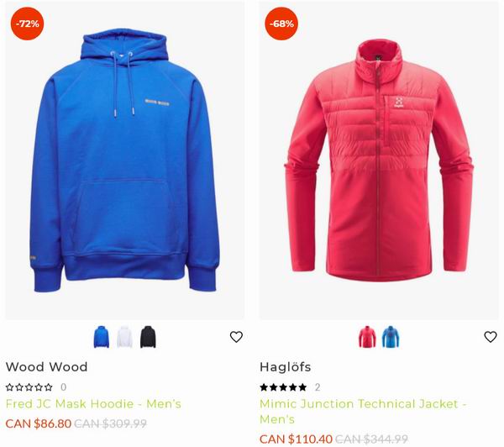Open the red jacket product image
This screenshot has width=504, height=447.
[x=379, y=160]
